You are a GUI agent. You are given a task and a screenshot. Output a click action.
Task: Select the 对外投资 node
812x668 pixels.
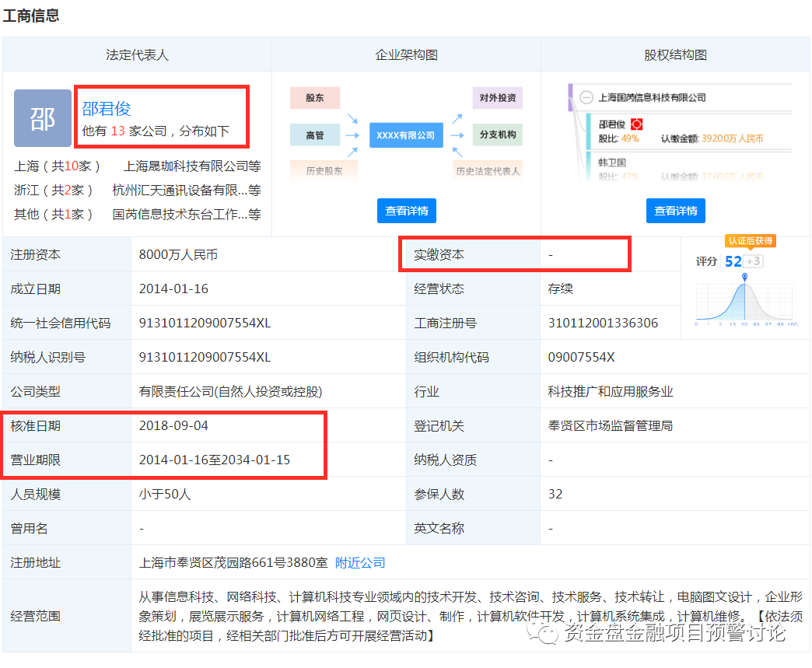(499, 98)
